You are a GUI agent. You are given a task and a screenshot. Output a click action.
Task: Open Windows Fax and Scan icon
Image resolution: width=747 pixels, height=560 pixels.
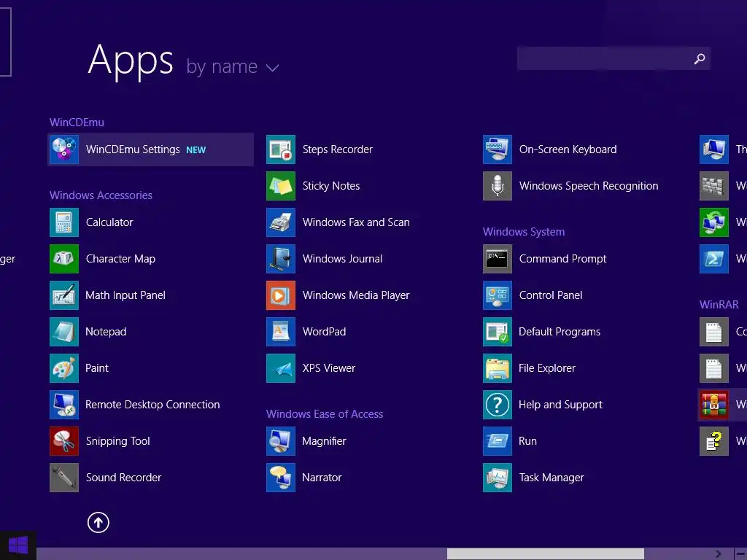pos(281,222)
